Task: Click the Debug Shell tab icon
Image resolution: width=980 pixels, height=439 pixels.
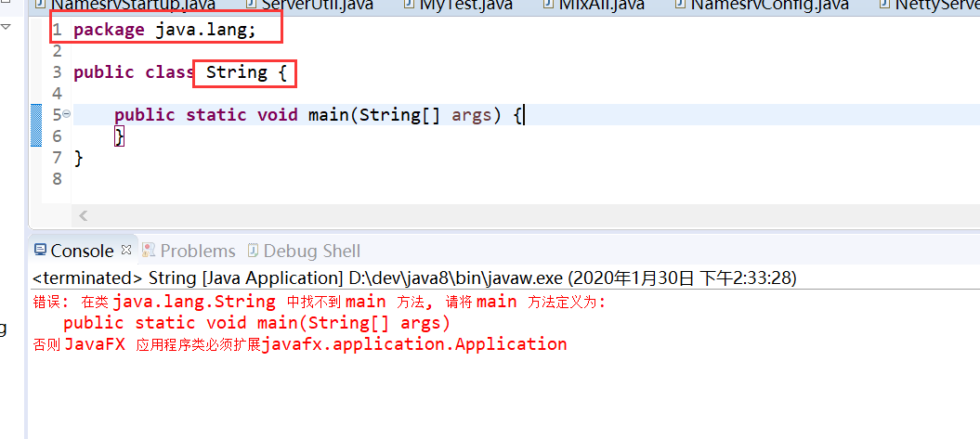Action: pyautogui.click(x=253, y=251)
